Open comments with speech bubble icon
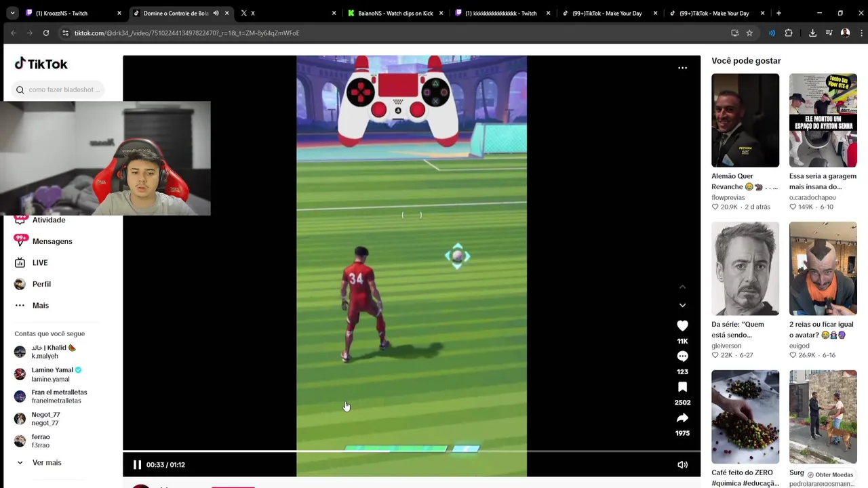The width and height of the screenshot is (868, 488). click(x=682, y=356)
